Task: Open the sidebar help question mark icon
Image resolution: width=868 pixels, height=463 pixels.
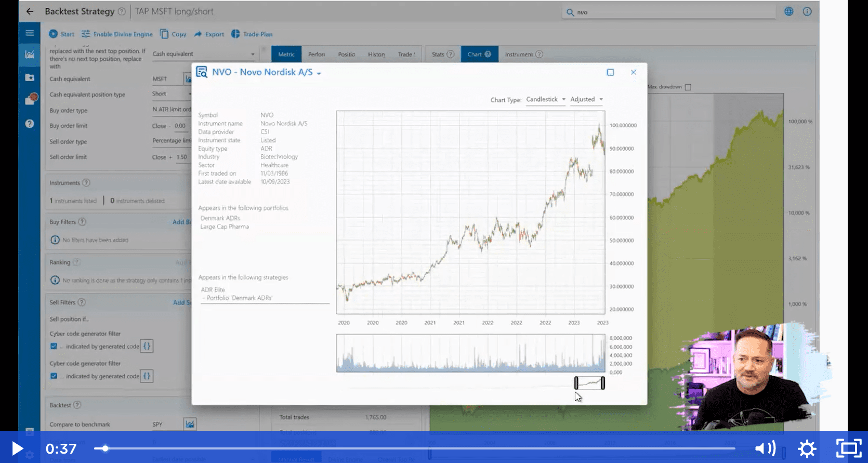Action: [x=30, y=124]
